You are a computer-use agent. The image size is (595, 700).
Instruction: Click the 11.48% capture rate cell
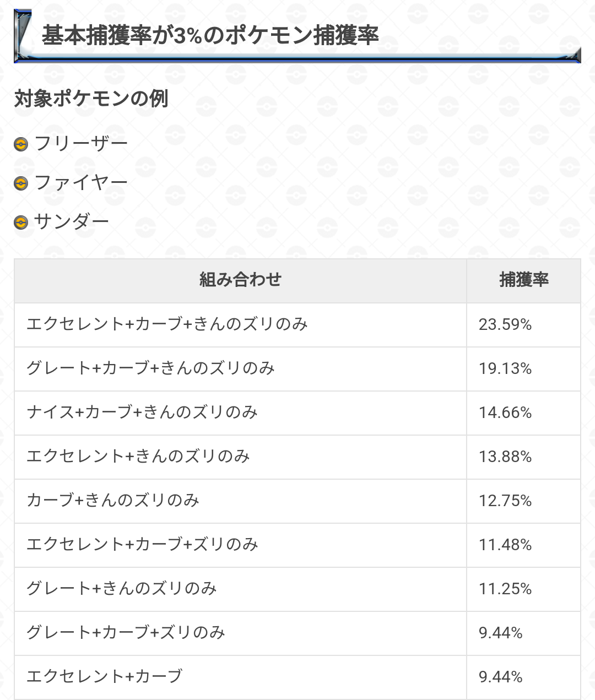point(505,545)
